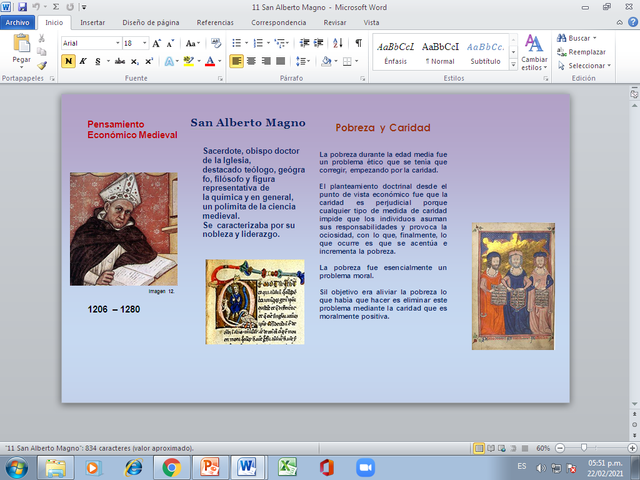
Task: Switch to Full Screen Reading view icon
Action: 491,448
